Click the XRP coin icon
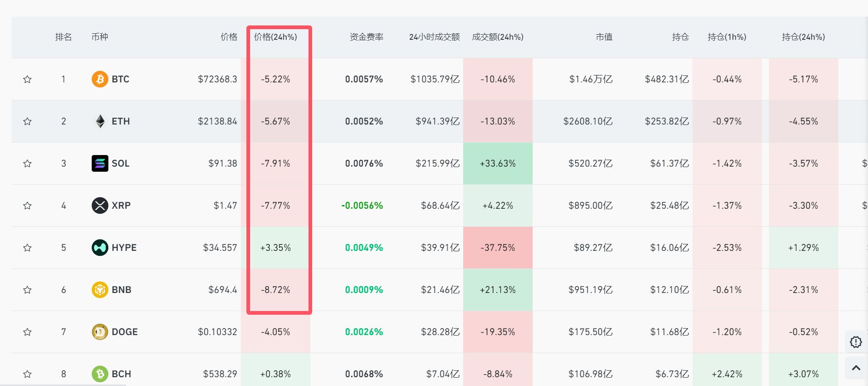Viewport: 868px width, 386px height. [100, 205]
